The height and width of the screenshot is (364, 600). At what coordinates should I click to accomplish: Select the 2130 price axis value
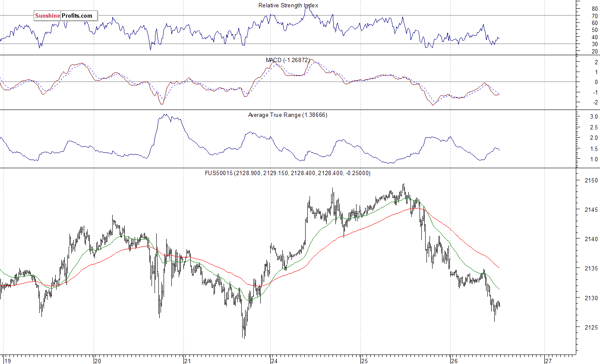tap(591, 298)
